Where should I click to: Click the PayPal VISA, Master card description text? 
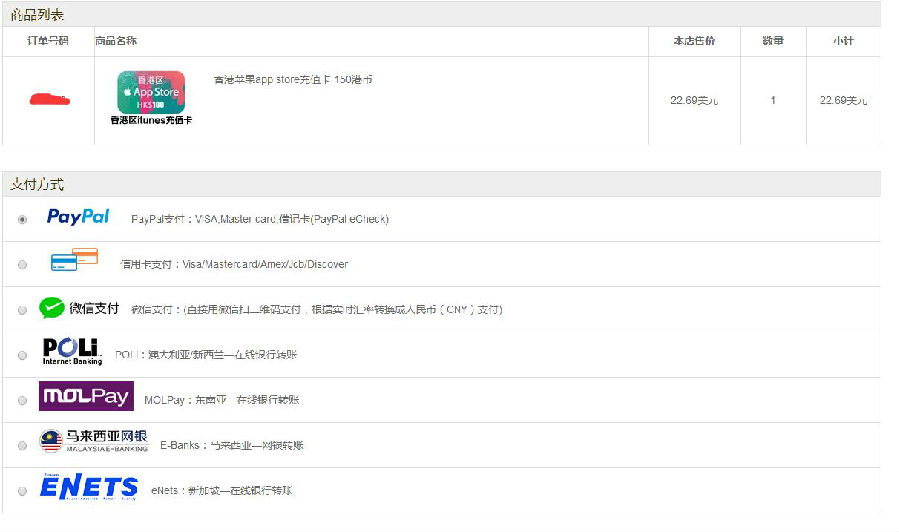pos(260,219)
